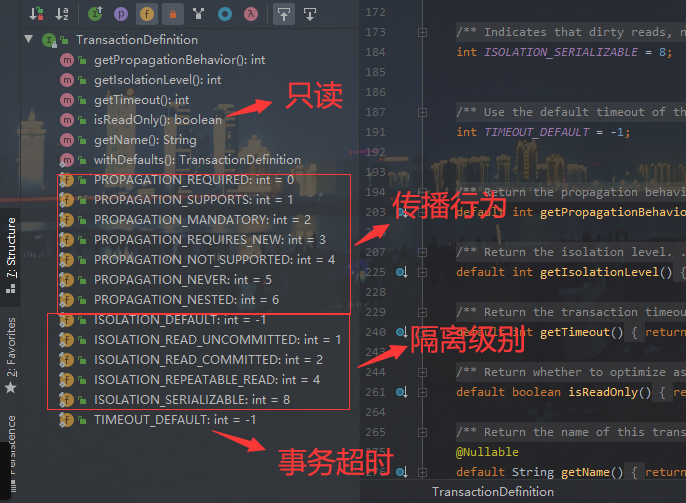Select PROPAGATION_REQUIRED field

(194, 180)
